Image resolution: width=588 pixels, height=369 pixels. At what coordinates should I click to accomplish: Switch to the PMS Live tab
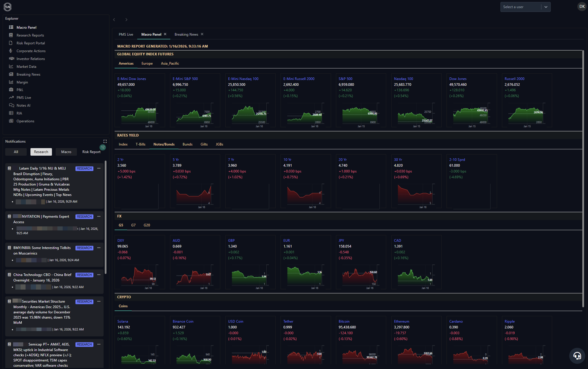click(126, 34)
